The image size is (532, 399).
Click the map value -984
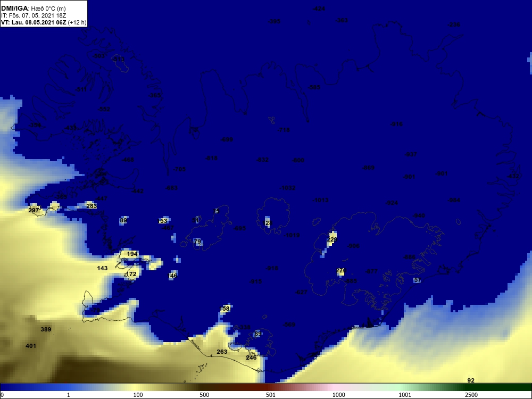pos(454,200)
